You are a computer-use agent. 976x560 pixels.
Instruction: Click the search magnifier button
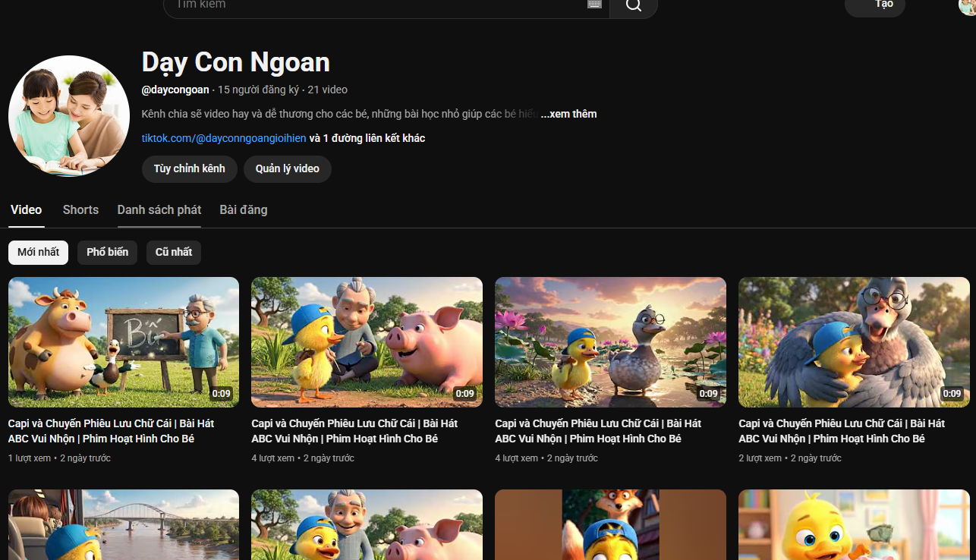(x=634, y=6)
